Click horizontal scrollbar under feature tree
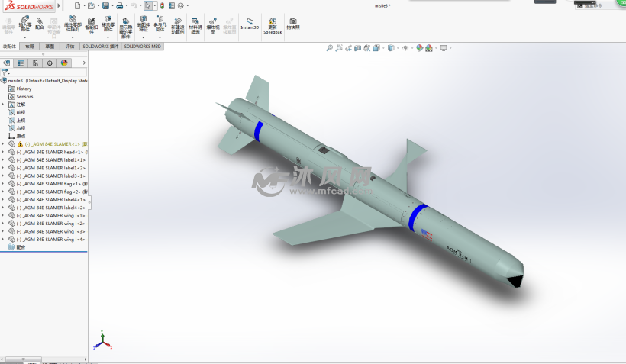 coord(23,359)
